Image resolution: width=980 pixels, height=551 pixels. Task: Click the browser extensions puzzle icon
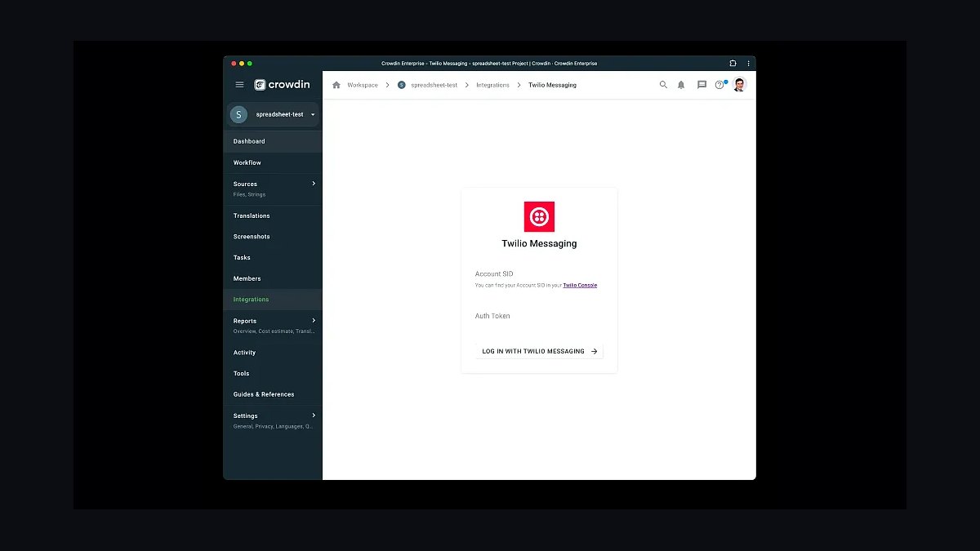pyautogui.click(x=733, y=63)
